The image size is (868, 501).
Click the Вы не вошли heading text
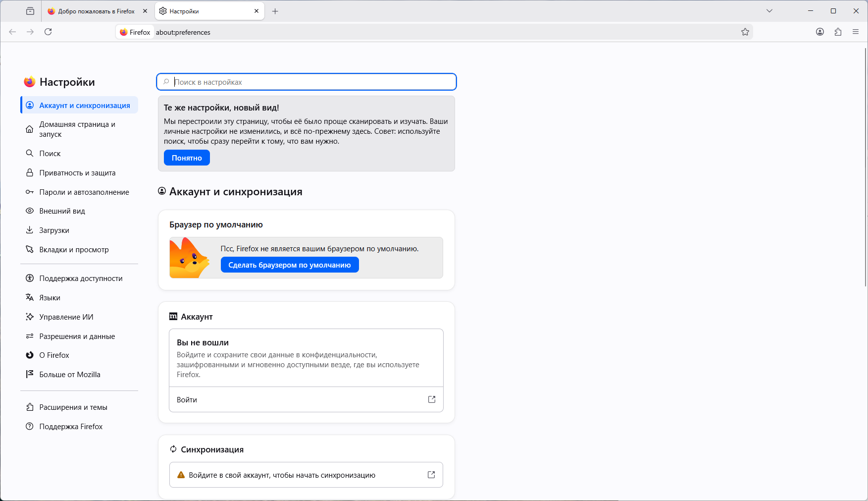click(x=203, y=342)
